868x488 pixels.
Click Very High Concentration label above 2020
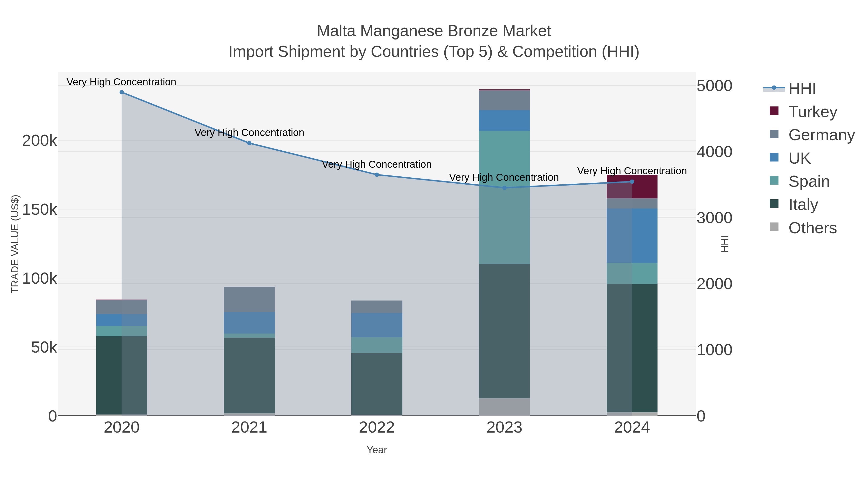(121, 82)
